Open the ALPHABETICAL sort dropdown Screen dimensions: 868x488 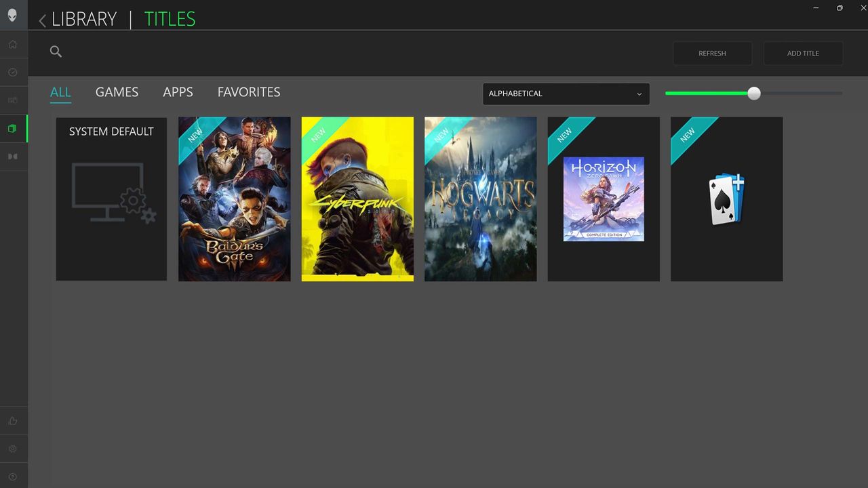(566, 94)
